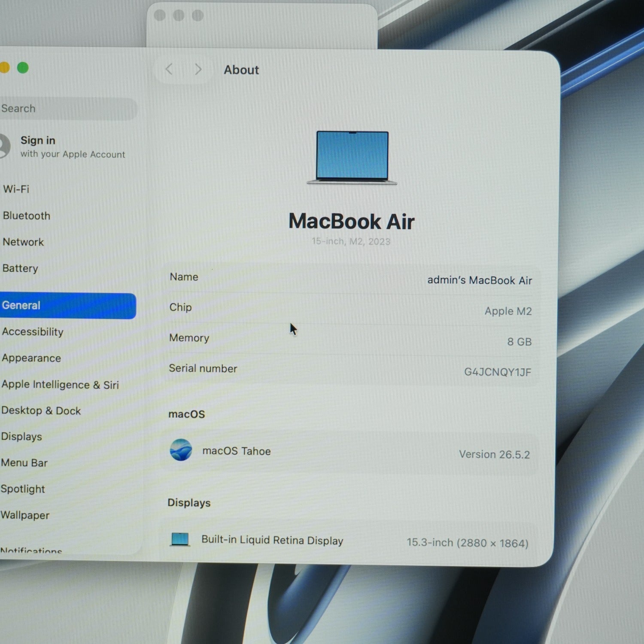The height and width of the screenshot is (644, 644).
Task: Click the macOS Tahoe round icon
Action: 181,450
